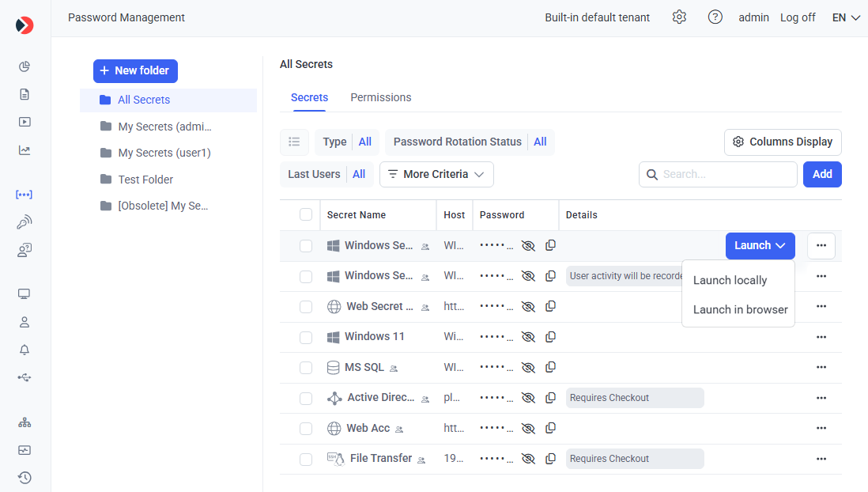This screenshot has height=492, width=868.
Task: Click the Secret Name column header
Action: (x=356, y=215)
